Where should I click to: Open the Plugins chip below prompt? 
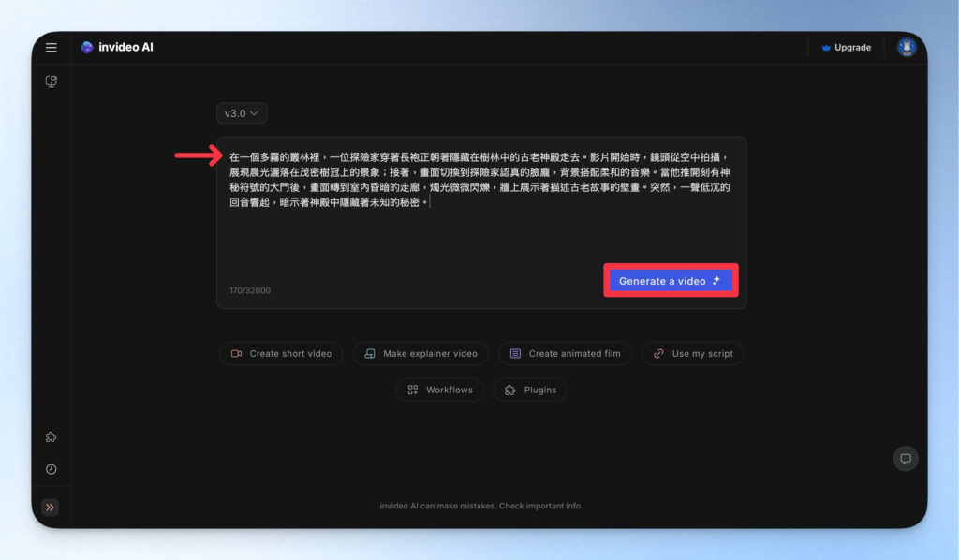[530, 390]
